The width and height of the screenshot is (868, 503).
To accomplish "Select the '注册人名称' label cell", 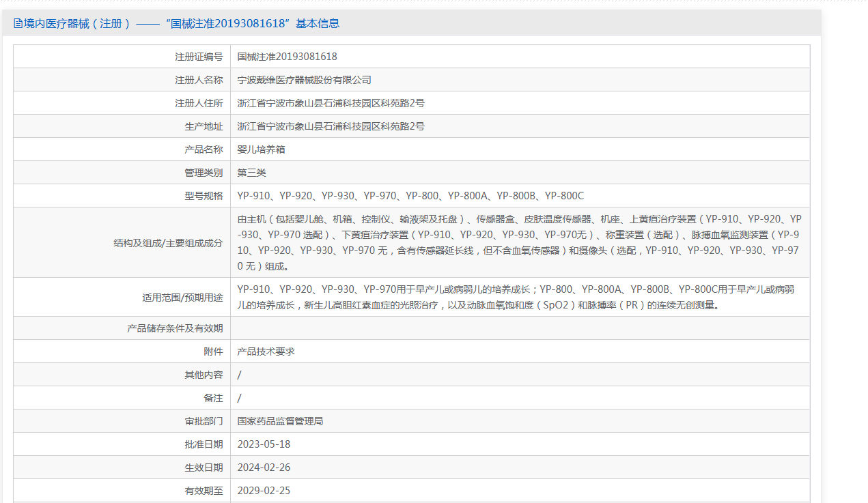I will [122, 80].
